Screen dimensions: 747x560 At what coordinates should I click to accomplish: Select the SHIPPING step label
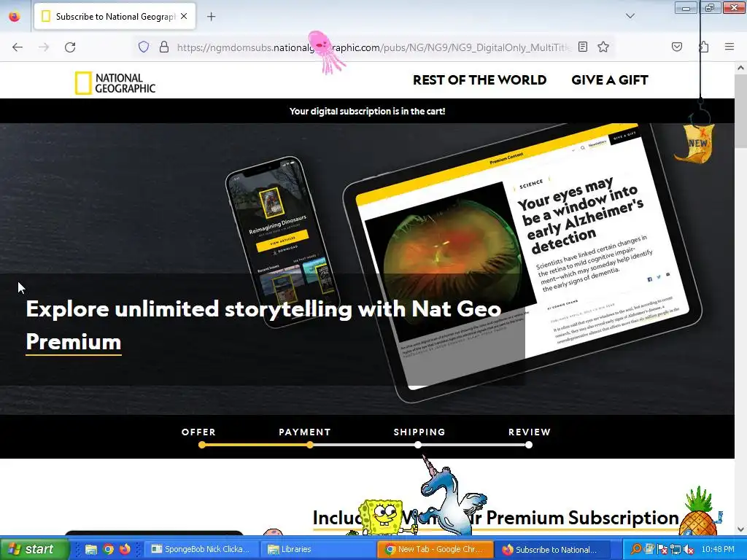(419, 432)
